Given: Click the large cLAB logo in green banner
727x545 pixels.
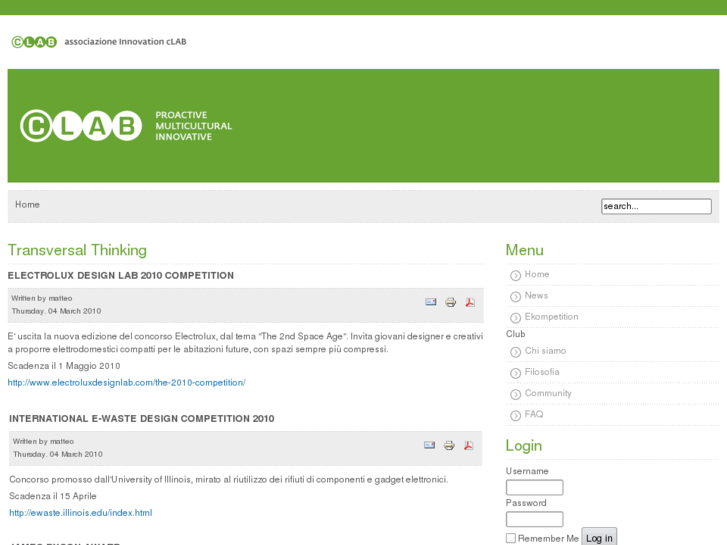Looking at the screenshot, I should [x=81, y=126].
